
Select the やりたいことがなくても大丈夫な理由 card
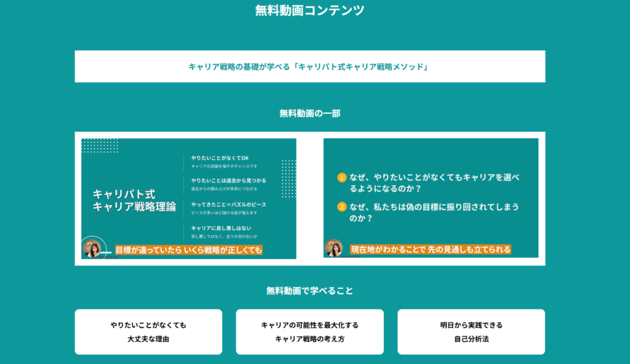148,332
